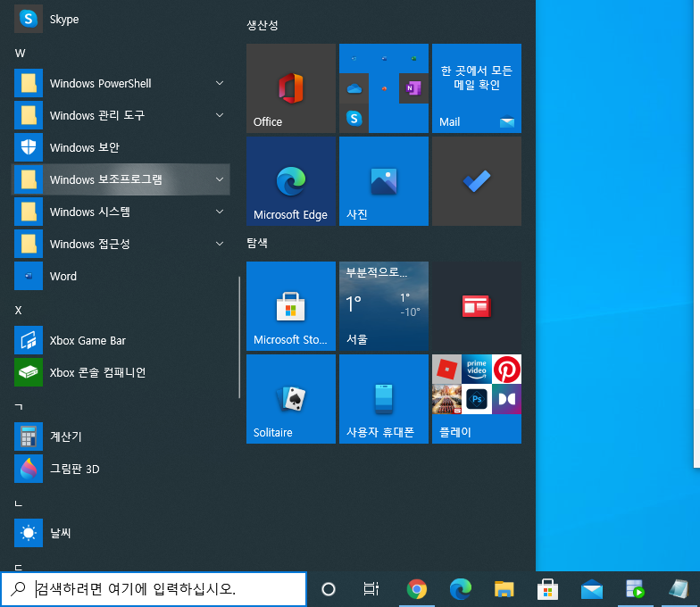Click the ㄱ letter group header

click(x=18, y=407)
